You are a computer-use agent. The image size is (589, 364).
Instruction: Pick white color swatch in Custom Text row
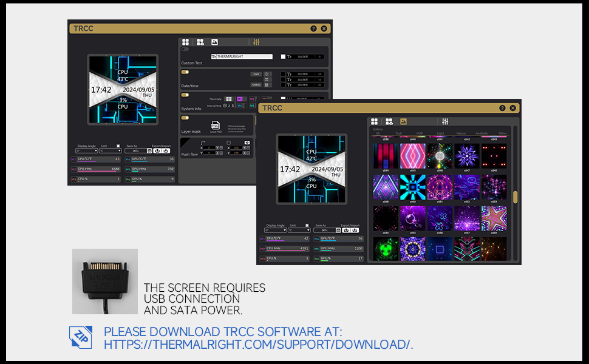pyautogui.click(x=283, y=56)
